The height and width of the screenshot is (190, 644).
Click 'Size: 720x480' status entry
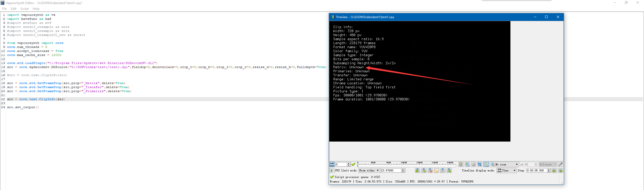tap(395, 181)
